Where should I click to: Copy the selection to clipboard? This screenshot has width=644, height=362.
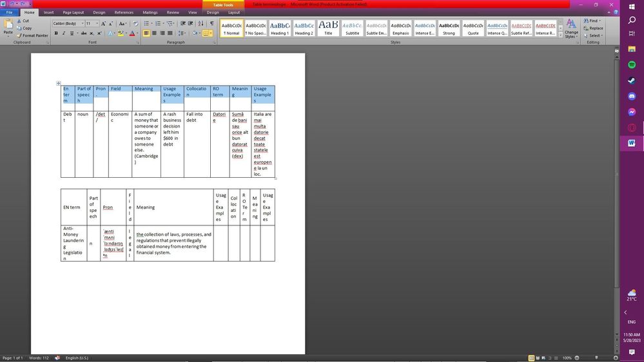[x=24, y=28]
